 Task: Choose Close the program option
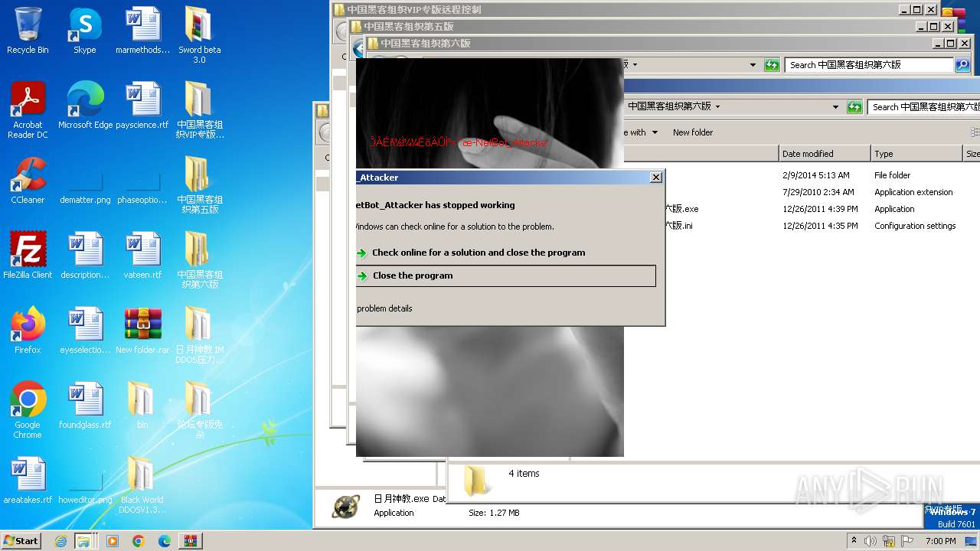(x=506, y=275)
